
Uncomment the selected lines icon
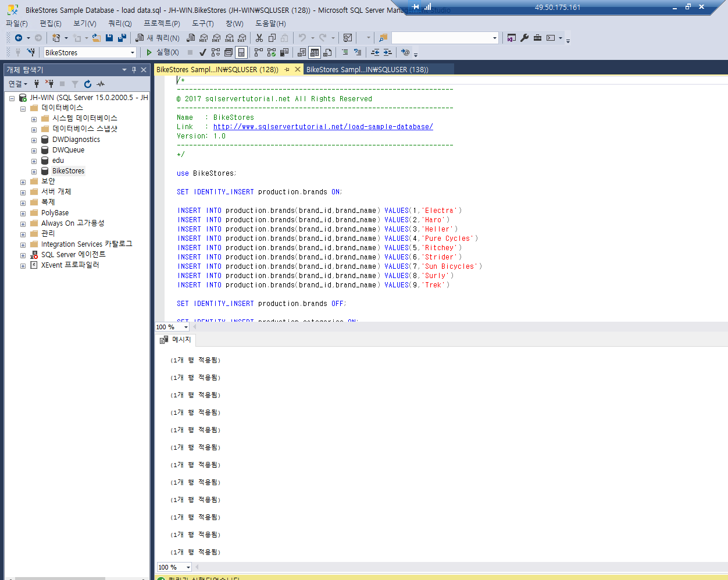358,52
